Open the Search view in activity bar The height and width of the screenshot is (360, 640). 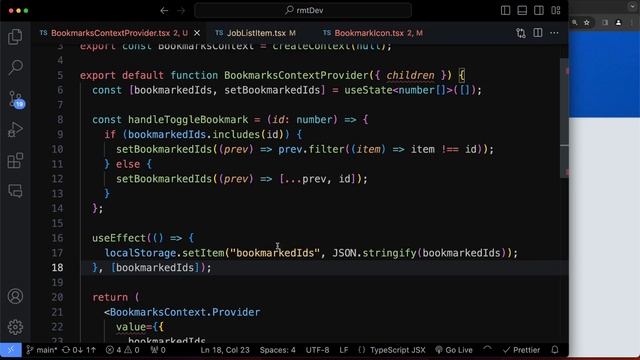(x=15, y=67)
